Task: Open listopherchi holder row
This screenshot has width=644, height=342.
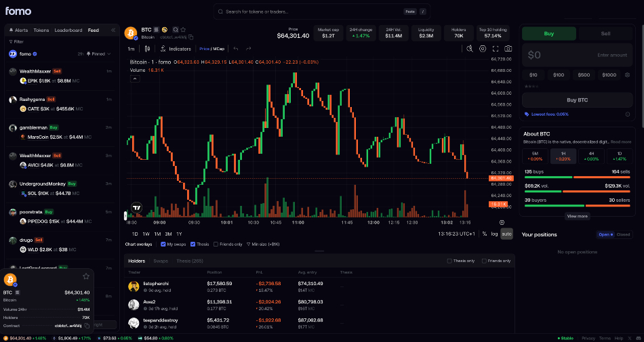Action: pyautogui.click(x=319, y=286)
